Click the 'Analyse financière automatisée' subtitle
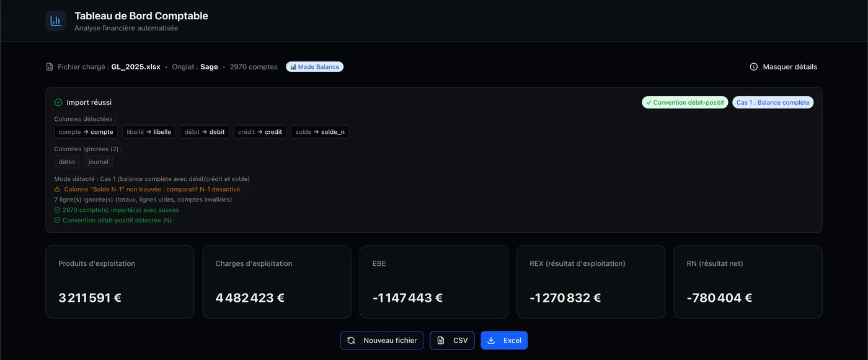The width and height of the screenshot is (868, 360). (x=126, y=29)
